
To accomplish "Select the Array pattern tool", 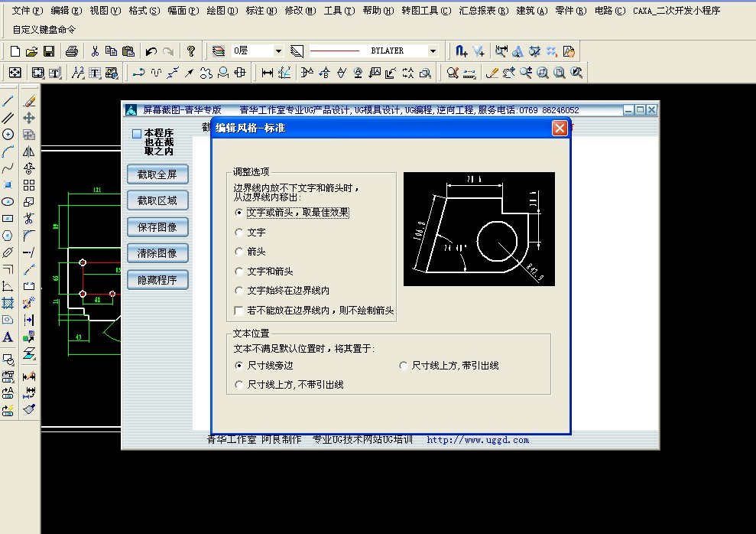I will click(29, 185).
